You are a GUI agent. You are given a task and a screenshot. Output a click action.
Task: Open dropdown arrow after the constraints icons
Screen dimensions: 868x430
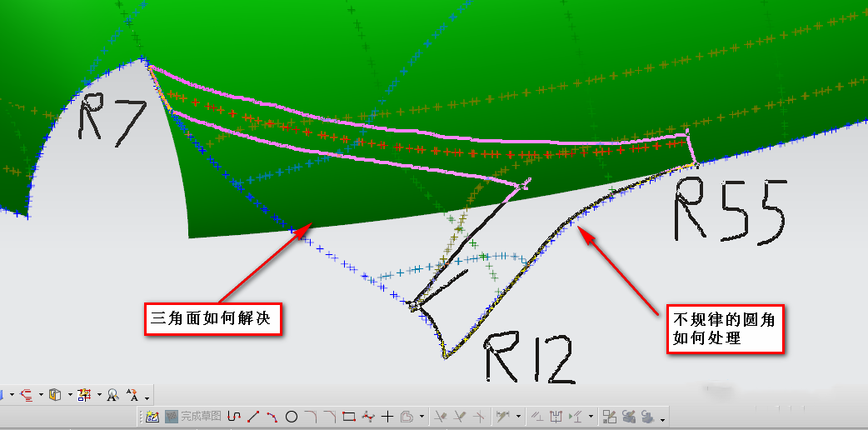pyautogui.click(x=591, y=416)
